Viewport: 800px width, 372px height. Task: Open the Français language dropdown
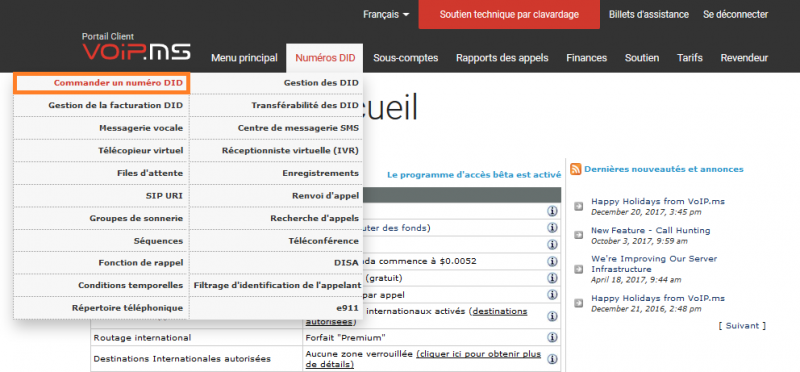click(386, 15)
